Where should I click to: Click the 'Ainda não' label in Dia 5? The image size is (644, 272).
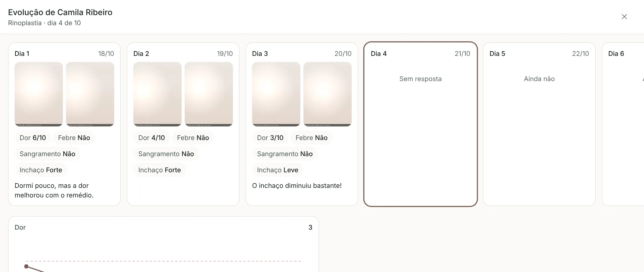(x=539, y=79)
